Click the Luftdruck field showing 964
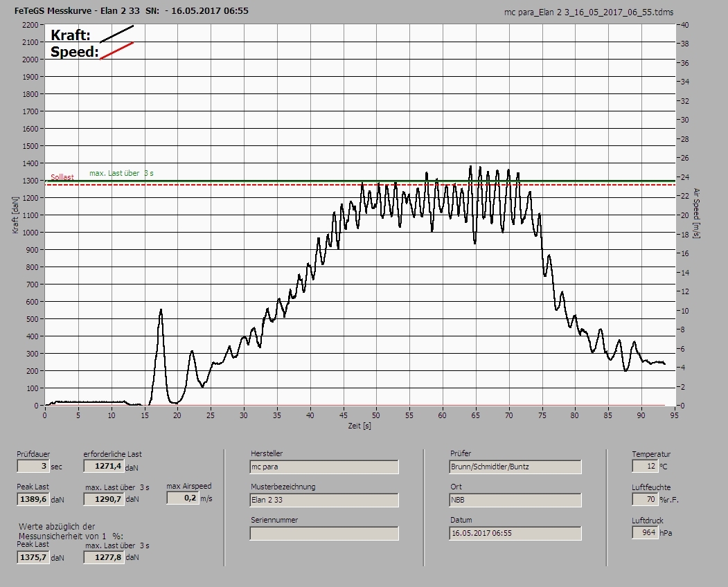 [644, 532]
